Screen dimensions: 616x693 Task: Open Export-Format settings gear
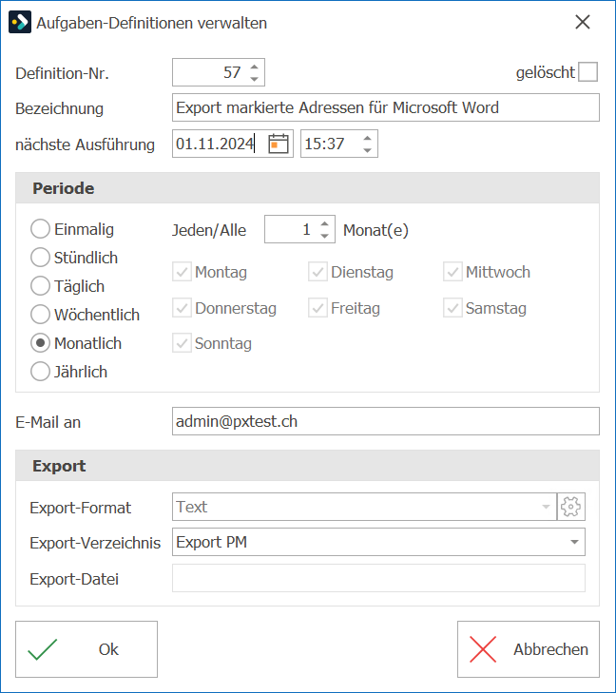[571, 507]
